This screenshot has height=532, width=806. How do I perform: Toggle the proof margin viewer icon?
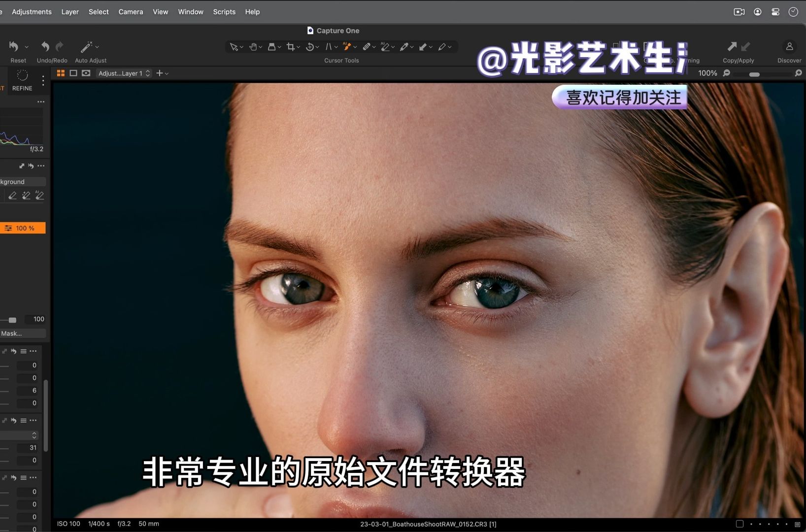(85, 73)
